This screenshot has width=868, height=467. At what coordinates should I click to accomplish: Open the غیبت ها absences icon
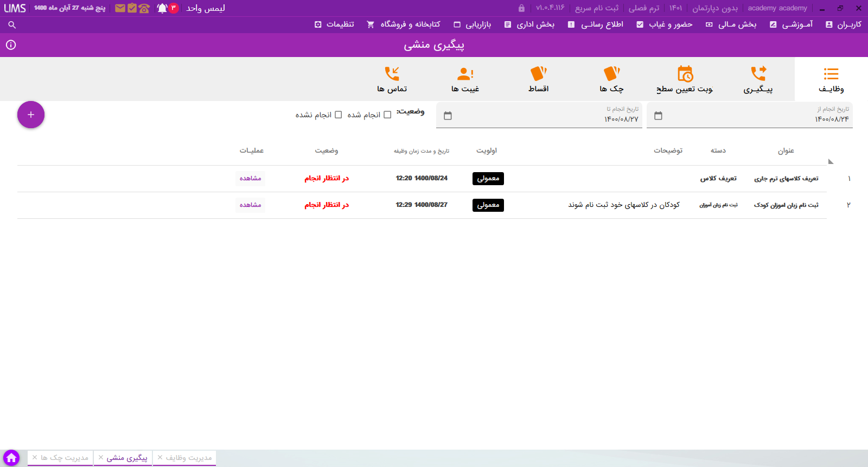click(x=465, y=73)
